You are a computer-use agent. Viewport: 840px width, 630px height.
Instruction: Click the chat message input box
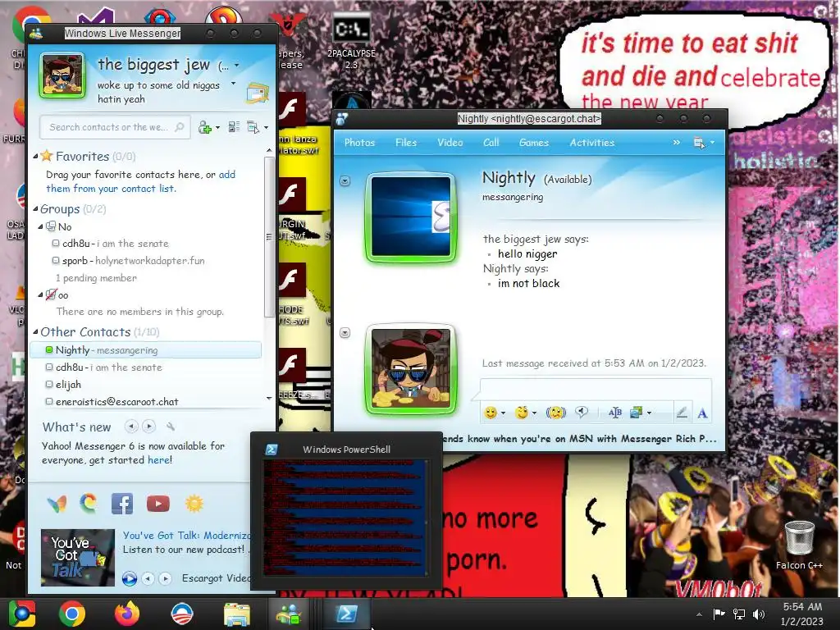click(x=596, y=389)
